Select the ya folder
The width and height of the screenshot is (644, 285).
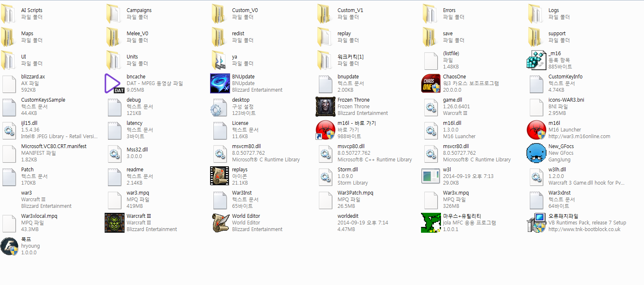click(220, 60)
